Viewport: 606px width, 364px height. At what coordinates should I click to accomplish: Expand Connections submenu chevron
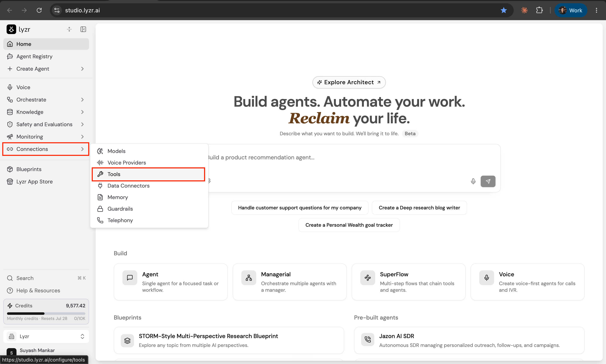[82, 149]
